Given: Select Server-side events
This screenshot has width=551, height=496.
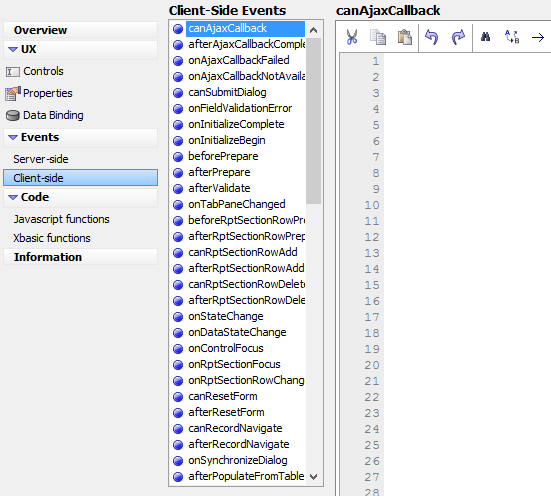Looking at the screenshot, I should click(41, 159).
